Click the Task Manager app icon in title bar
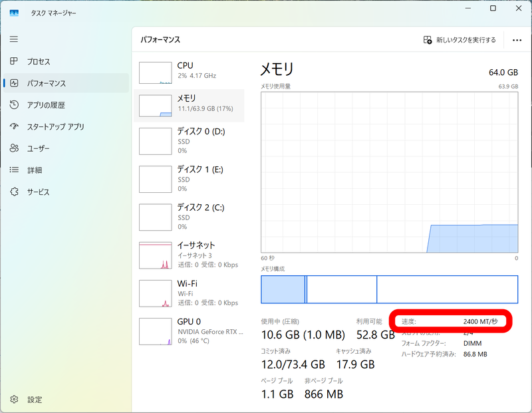Viewport: 532px width, 413px height. [14, 13]
